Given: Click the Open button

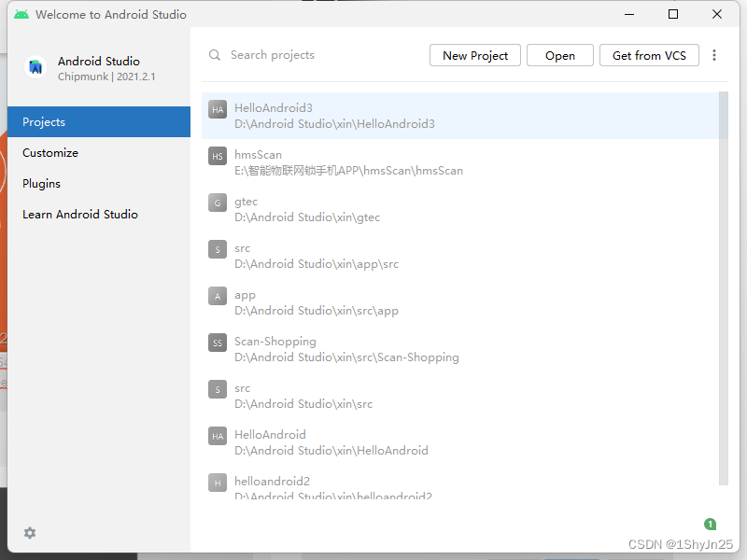Looking at the screenshot, I should [x=559, y=55].
